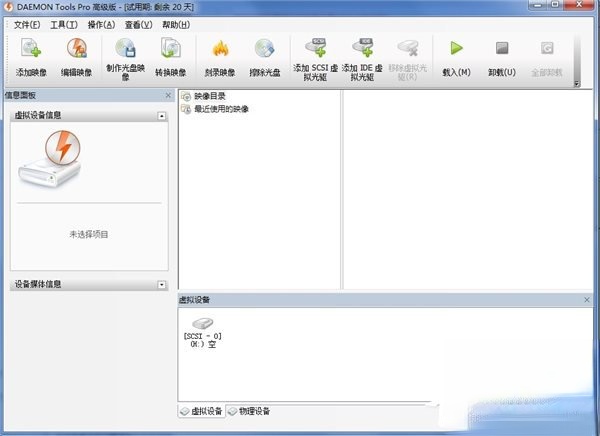Image resolution: width=600 pixels, height=436 pixels.
Task: Open the 文件(F) menu
Action: tap(27, 25)
